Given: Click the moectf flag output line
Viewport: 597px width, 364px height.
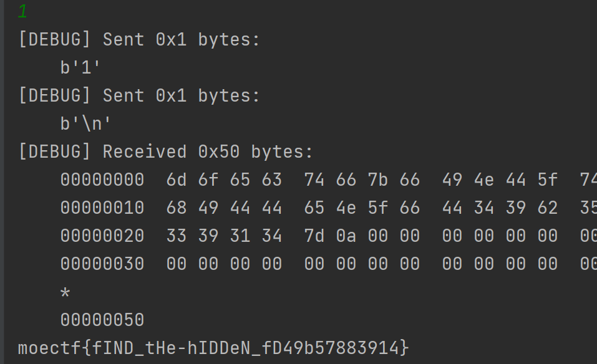Looking at the screenshot, I should (214, 347).
